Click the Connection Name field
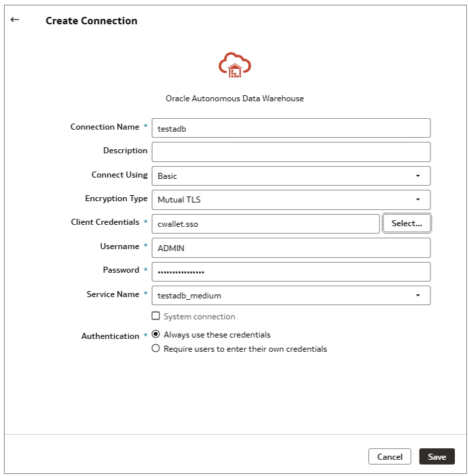Image resolution: width=469 pixels, height=476 pixels. coord(291,128)
